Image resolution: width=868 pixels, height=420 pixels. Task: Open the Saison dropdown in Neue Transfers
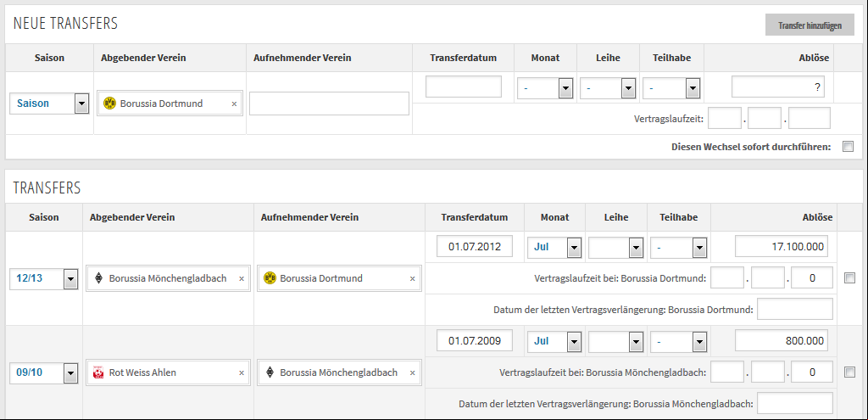click(49, 103)
